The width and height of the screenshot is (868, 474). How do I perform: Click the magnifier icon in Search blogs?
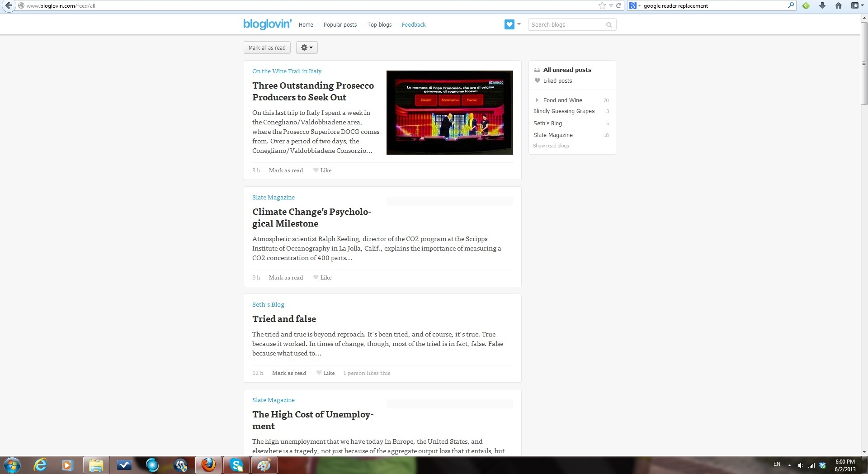coord(609,25)
